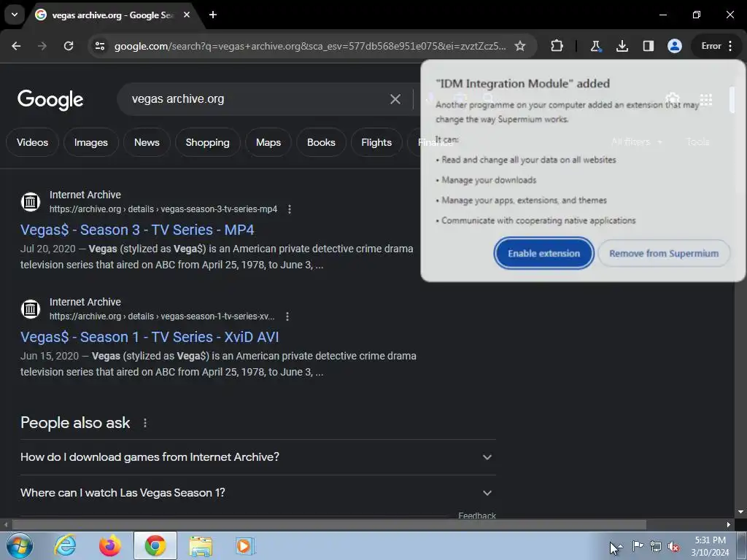Reload the page with the refresh icon

point(69,46)
